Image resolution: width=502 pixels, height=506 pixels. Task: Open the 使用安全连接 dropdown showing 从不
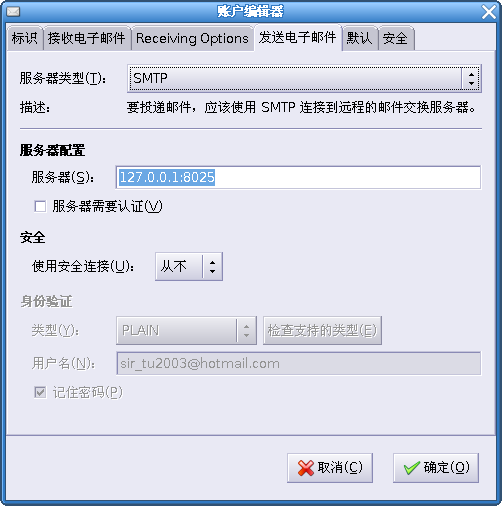[189, 266]
